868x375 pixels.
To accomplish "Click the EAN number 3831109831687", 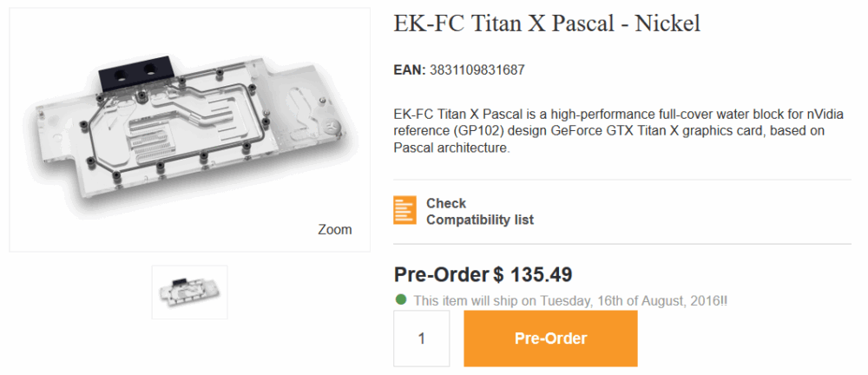I will (x=477, y=70).
